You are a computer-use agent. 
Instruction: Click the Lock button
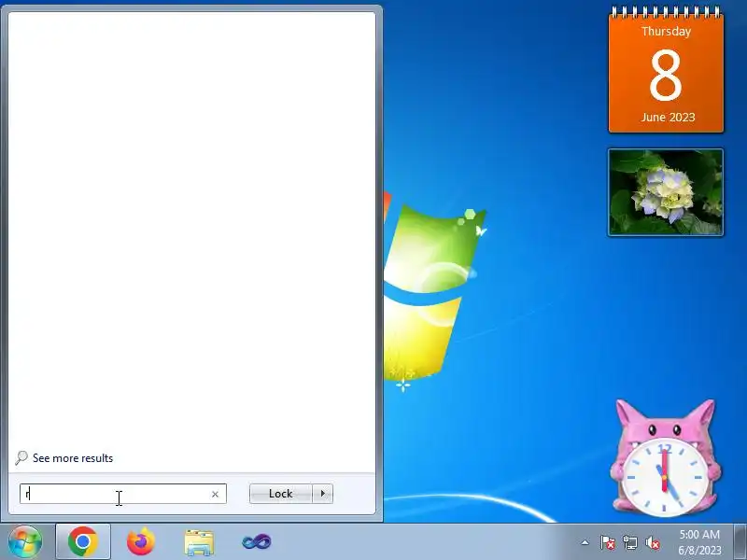point(281,494)
